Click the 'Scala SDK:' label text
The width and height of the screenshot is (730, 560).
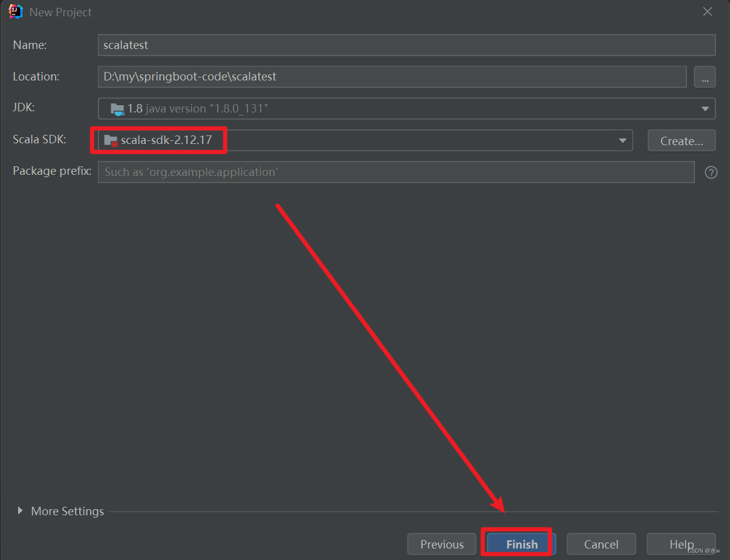click(x=39, y=140)
